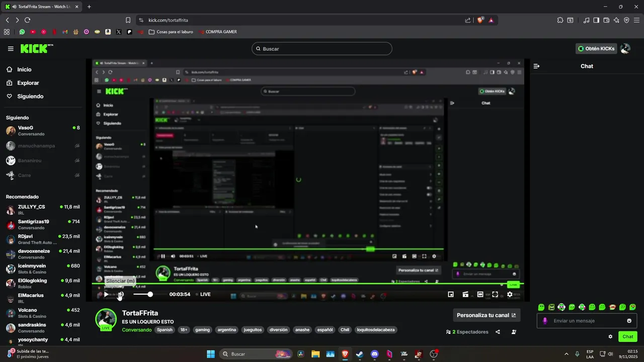The width and height of the screenshot is (644, 362).
Task: Open YouTube bookmark in bookmarks bar
Action: point(33,32)
